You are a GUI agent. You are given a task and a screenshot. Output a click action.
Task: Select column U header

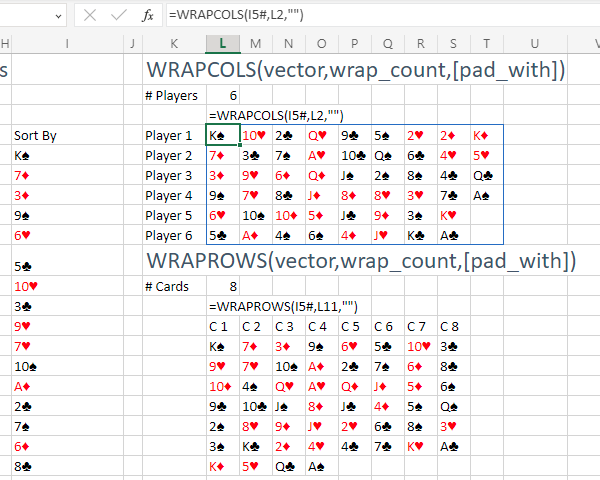click(535, 43)
